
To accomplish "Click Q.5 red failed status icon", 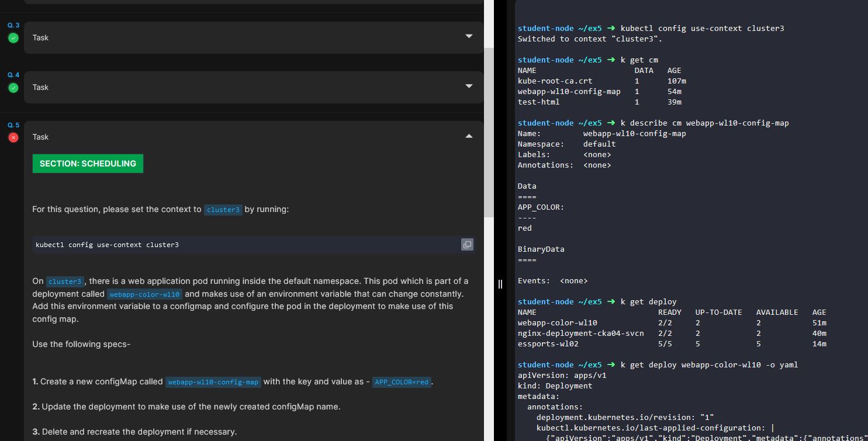I will click(13, 137).
